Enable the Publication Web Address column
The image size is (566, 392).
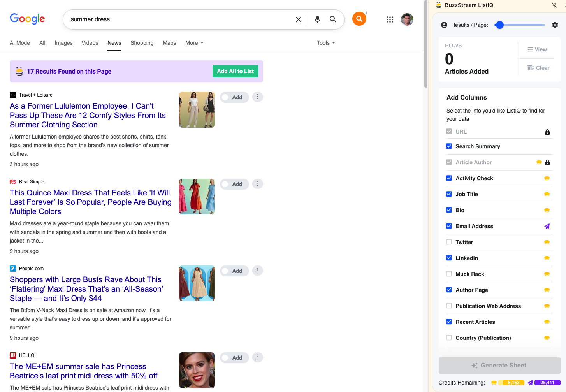[x=449, y=306]
